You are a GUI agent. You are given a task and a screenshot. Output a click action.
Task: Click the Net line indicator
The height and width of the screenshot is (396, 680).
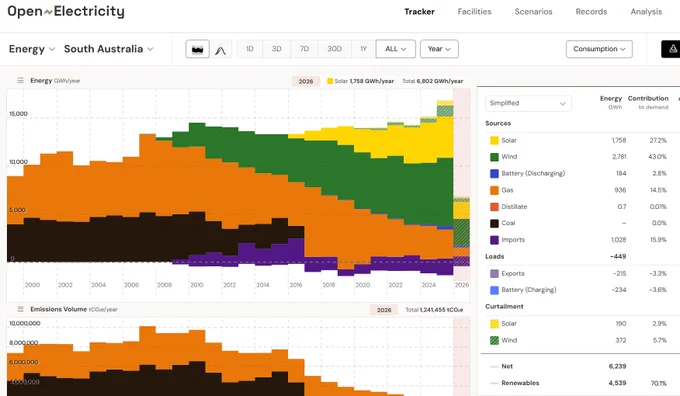494,367
